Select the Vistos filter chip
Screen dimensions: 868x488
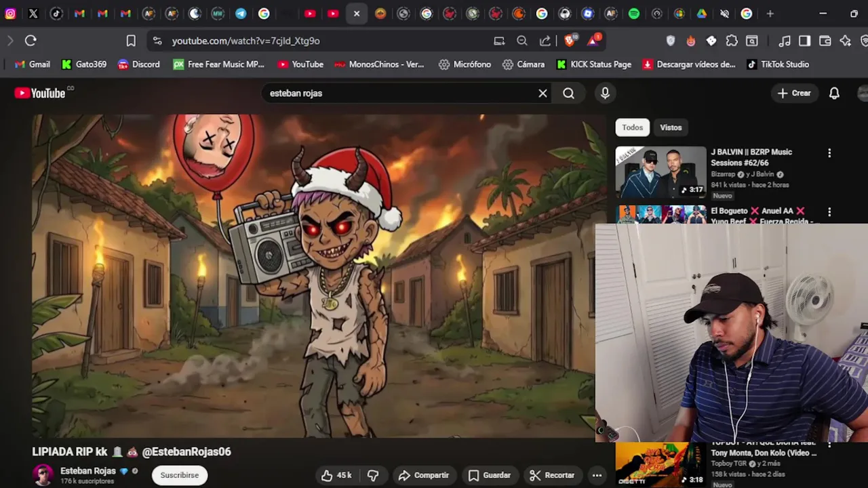click(671, 127)
